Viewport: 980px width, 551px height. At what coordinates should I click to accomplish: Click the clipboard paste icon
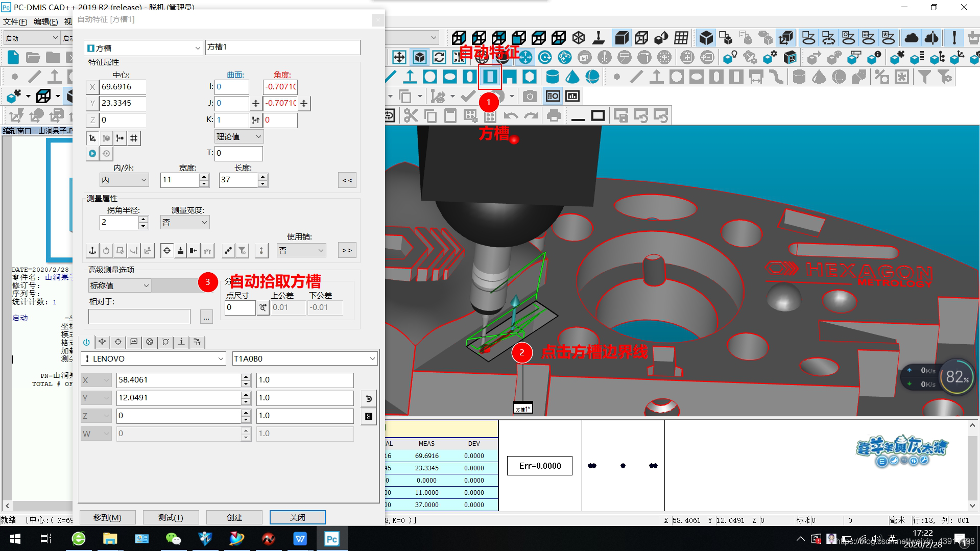tap(450, 116)
